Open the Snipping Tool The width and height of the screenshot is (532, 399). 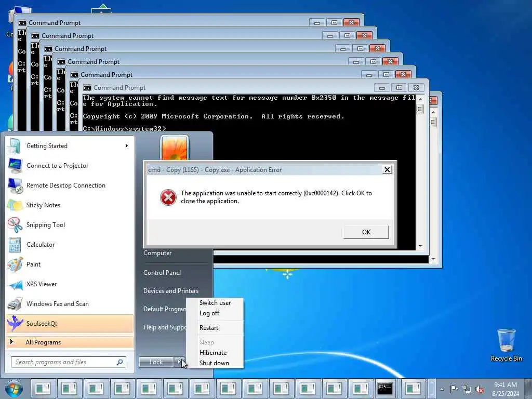(x=70, y=224)
